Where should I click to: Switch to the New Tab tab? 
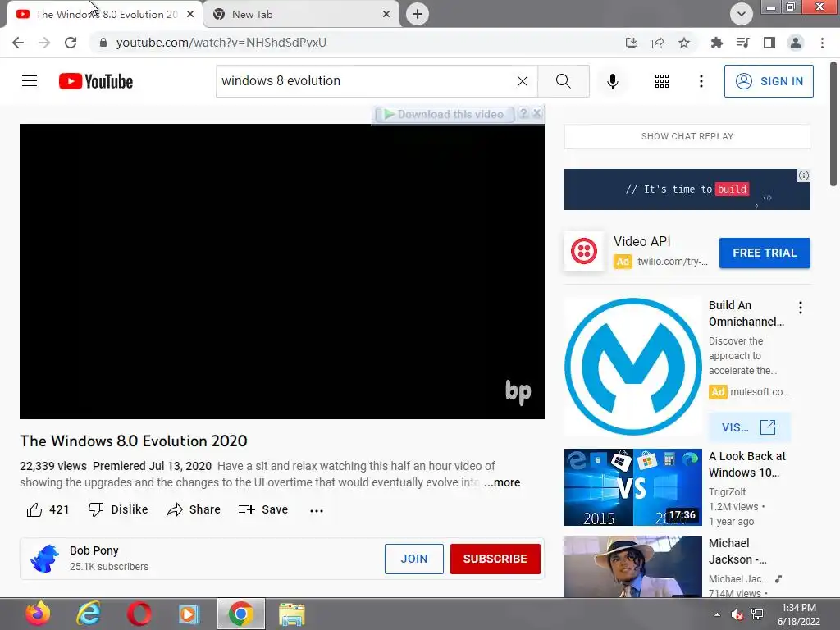click(303, 15)
